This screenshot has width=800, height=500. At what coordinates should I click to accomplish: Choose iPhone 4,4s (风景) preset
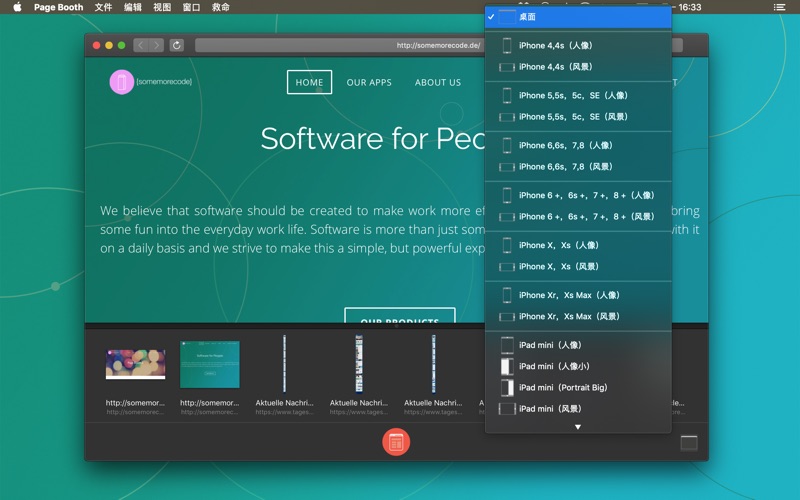[578, 67]
